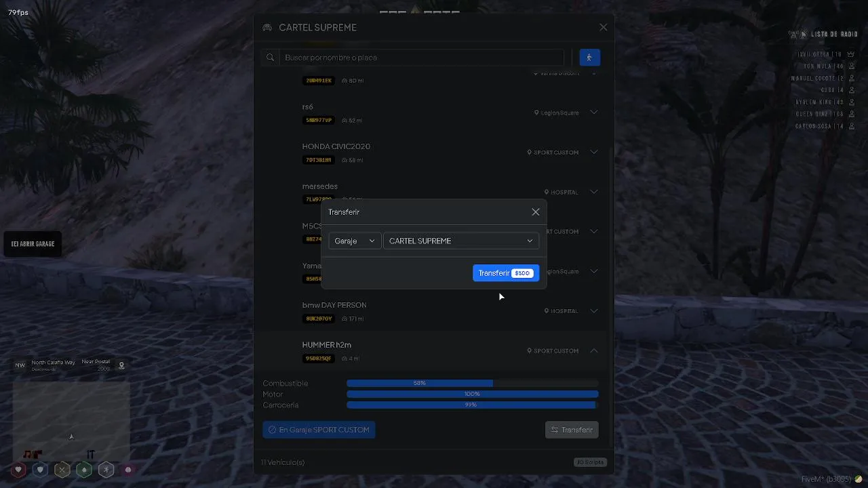Click the Carrocería 99% bar

coord(473,405)
